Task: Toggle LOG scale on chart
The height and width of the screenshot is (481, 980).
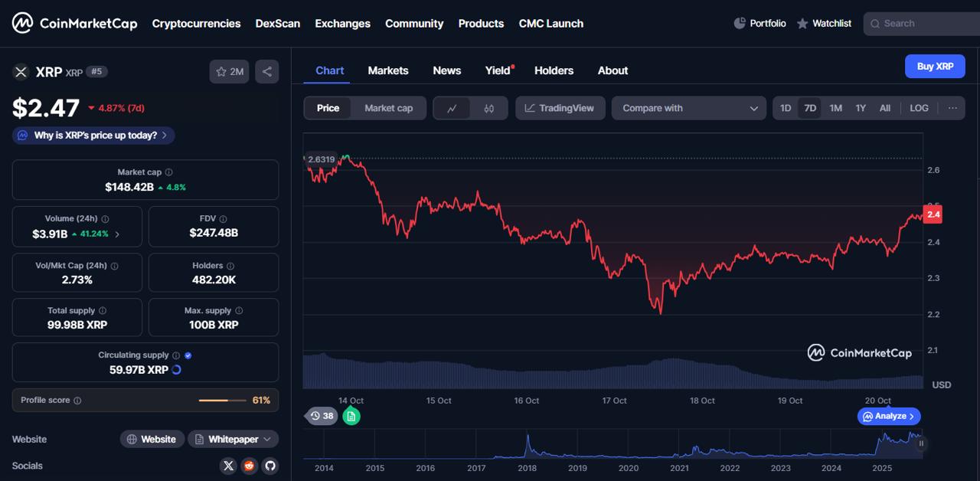Action: 919,108
